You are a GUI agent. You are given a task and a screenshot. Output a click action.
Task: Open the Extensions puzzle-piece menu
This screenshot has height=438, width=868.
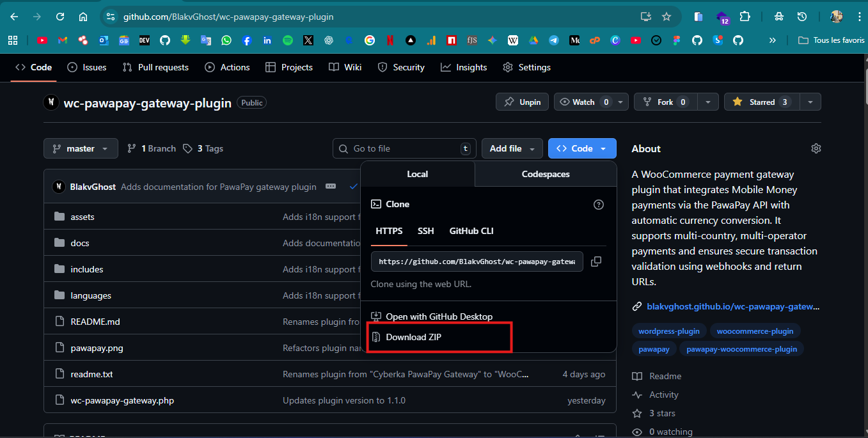click(x=745, y=17)
